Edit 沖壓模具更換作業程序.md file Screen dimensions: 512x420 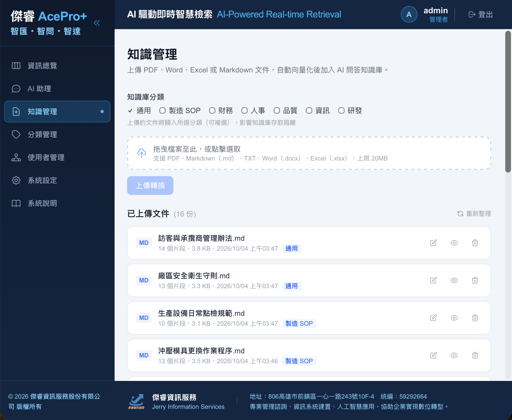click(433, 355)
